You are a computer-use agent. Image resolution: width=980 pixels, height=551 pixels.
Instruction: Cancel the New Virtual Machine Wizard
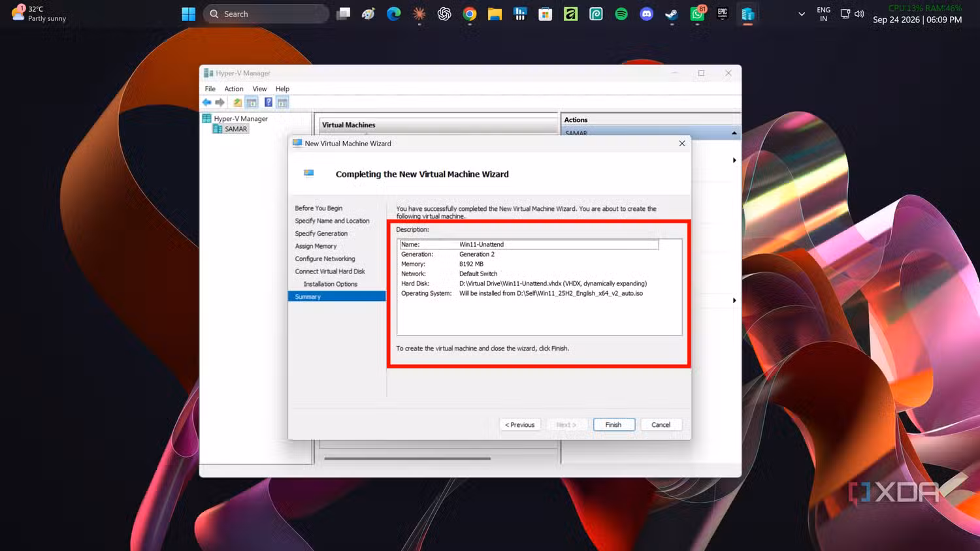click(661, 424)
